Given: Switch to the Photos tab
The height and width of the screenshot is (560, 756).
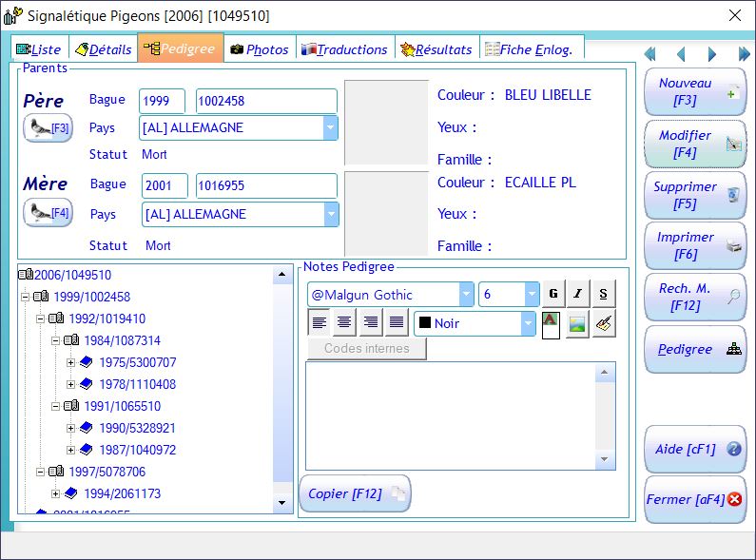Looking at the screenshot, I should click(260, 49).
